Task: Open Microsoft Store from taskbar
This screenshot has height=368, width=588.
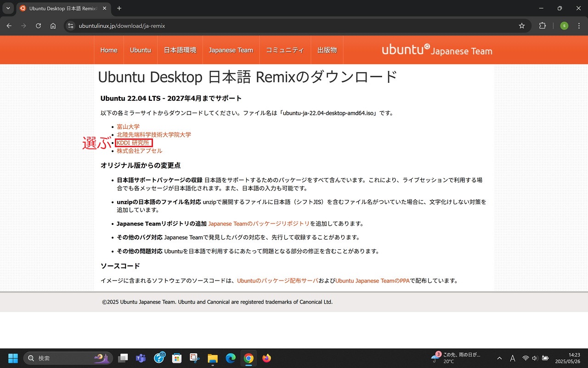Action: coord(176,358)
